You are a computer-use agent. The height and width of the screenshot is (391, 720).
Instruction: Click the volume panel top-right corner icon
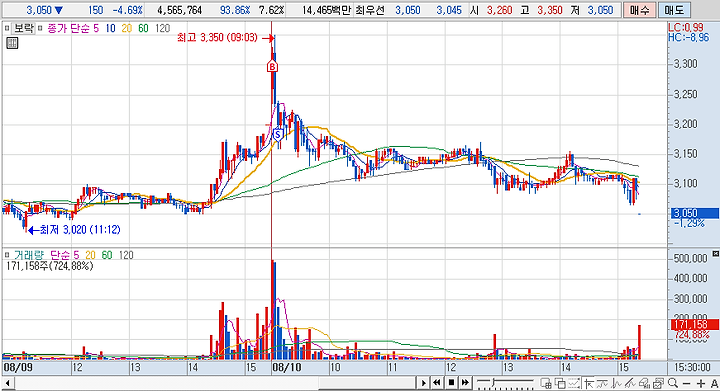point(715,254)
